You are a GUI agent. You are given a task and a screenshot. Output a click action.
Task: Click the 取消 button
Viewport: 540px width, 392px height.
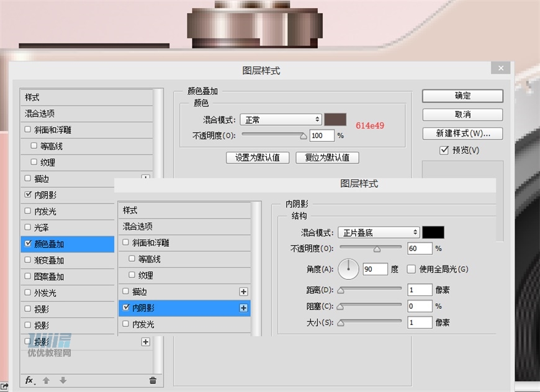462,115
